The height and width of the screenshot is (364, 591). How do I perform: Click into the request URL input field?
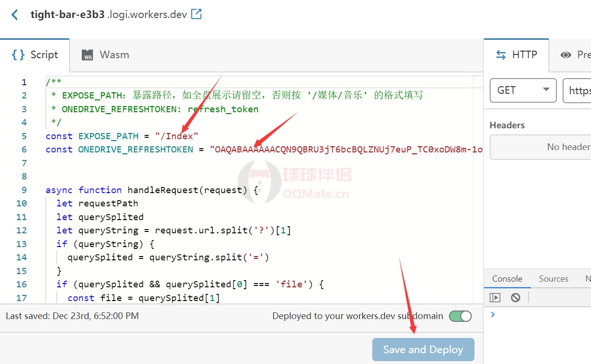pos(578,90)
